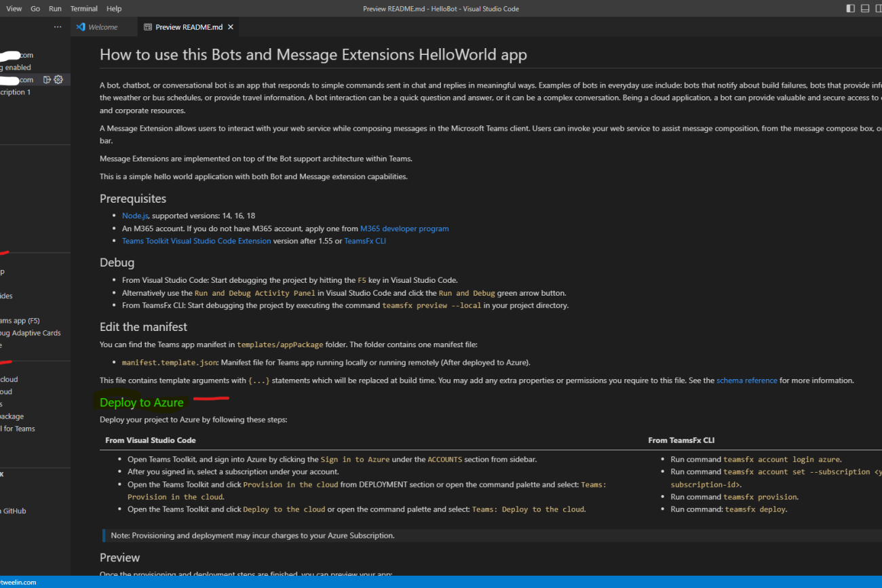Select the Preview README.md tab
This screenshot has height=588, width=882.
189,27
